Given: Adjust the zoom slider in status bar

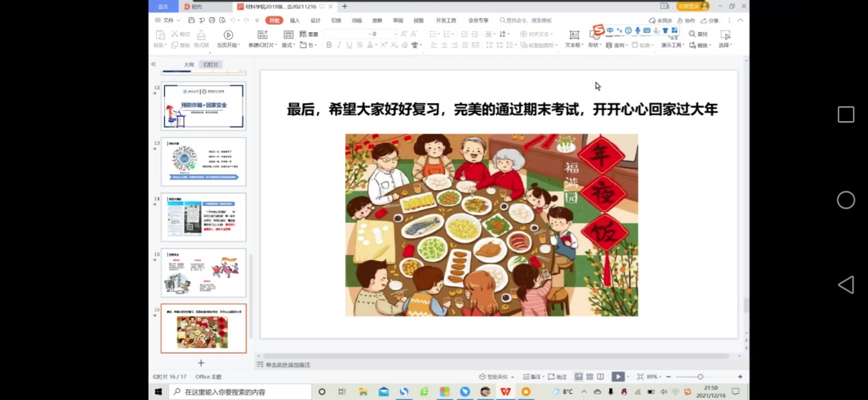Looking at the screenshot, I should pyautogui.click(x=700, y=377).
